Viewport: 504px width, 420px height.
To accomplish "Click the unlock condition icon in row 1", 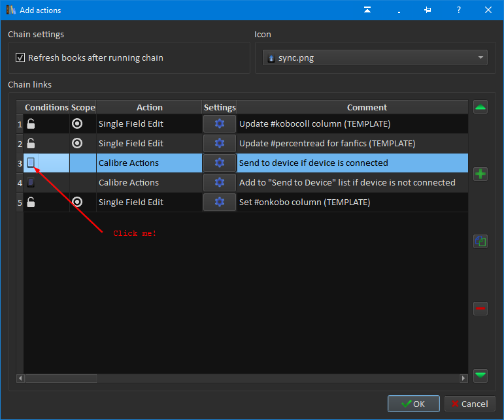I will pos(31,123).
